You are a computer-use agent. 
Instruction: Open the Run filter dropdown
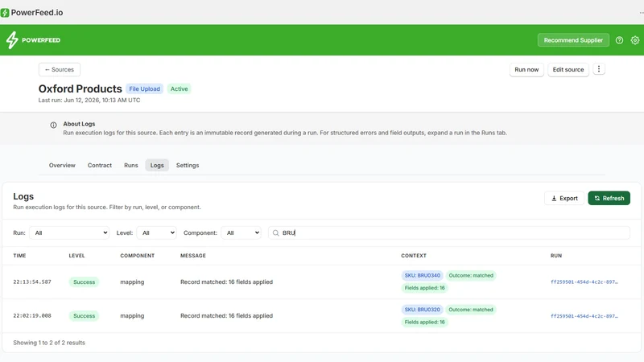69,232
